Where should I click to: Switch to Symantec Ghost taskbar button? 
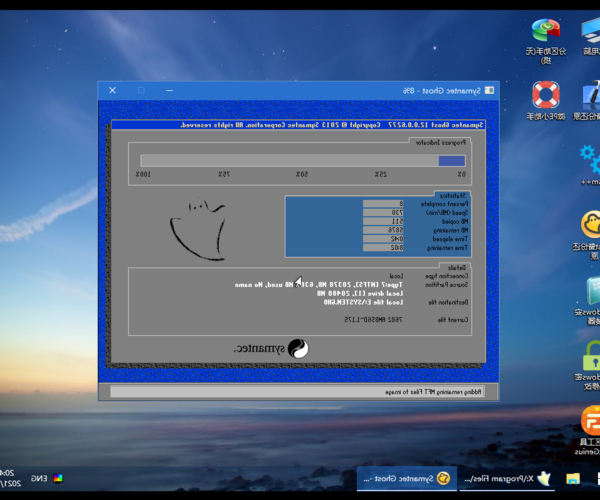pyautogui.click(x=406, y=480)
